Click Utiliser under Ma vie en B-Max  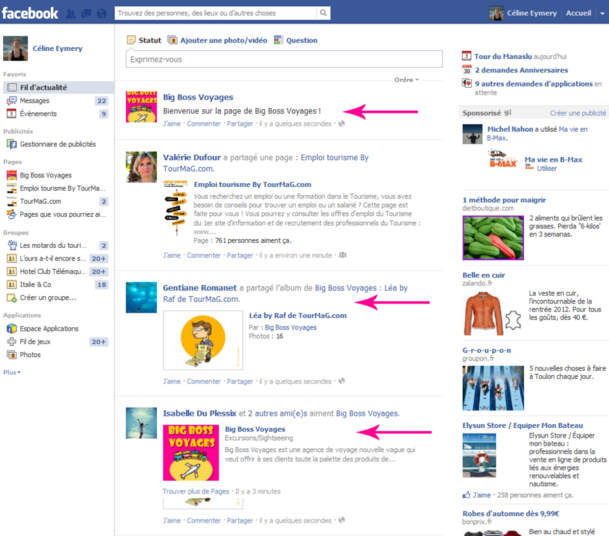[546, 168]
